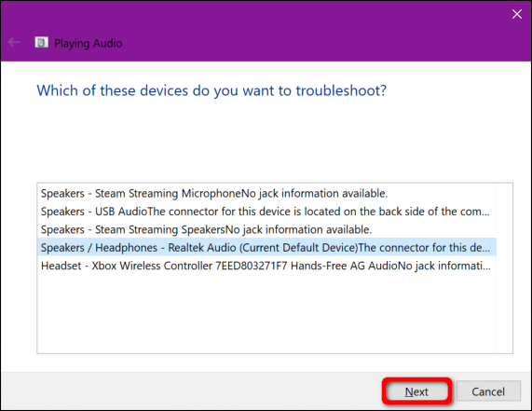The width and height of the screenshot is (532, 411).
Task: Select Speakers / Headphones - Realtek Audio
Action: [x=266, y=248]
